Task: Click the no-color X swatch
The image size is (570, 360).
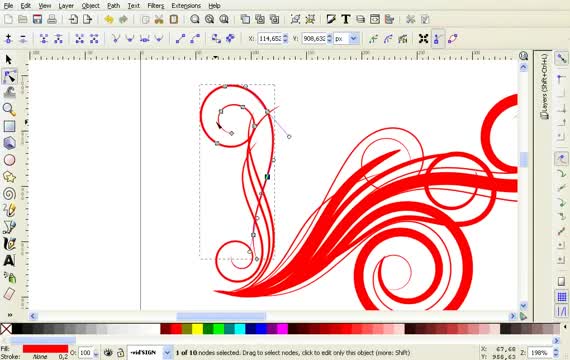Action: [6, 329]
